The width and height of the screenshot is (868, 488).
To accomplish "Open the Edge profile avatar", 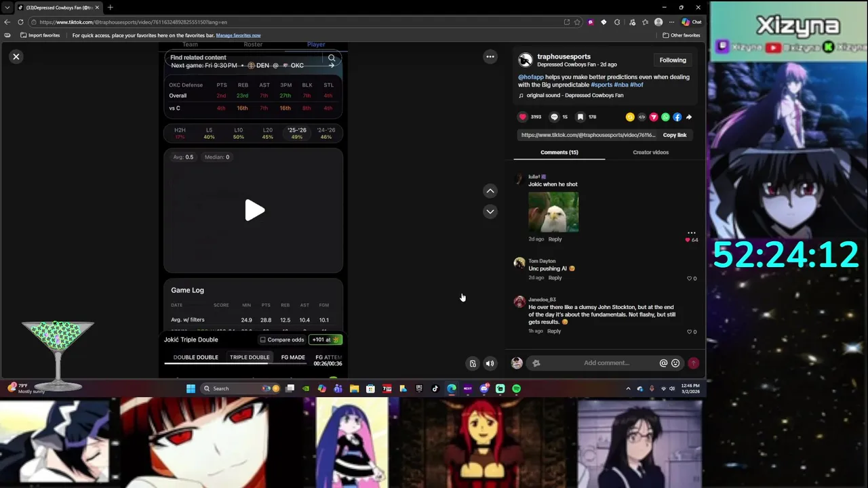I will pos(658,22).
